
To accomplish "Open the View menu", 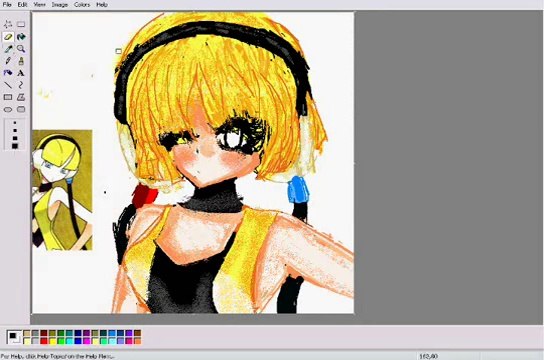I will 40,5.
